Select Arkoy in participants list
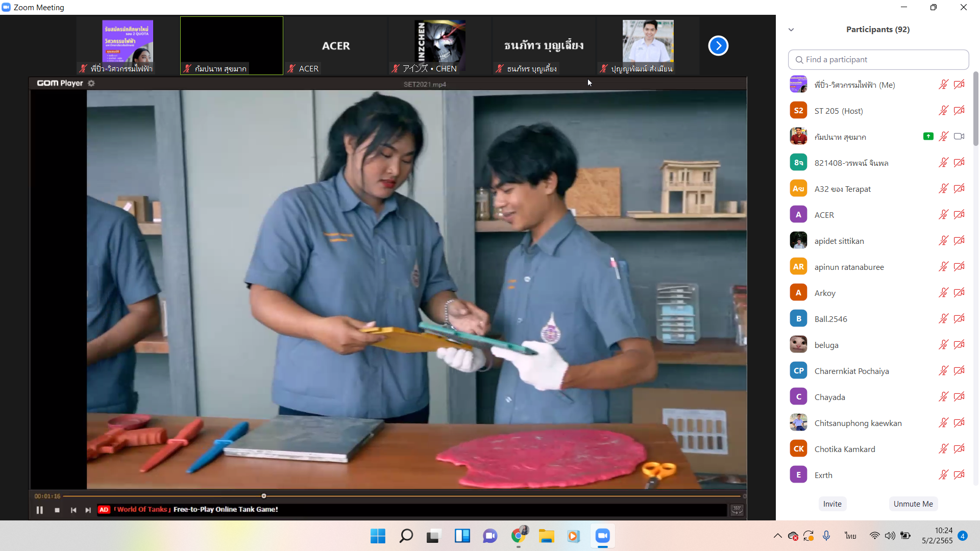Screen dimensions: 980x551 pos(825,293)
